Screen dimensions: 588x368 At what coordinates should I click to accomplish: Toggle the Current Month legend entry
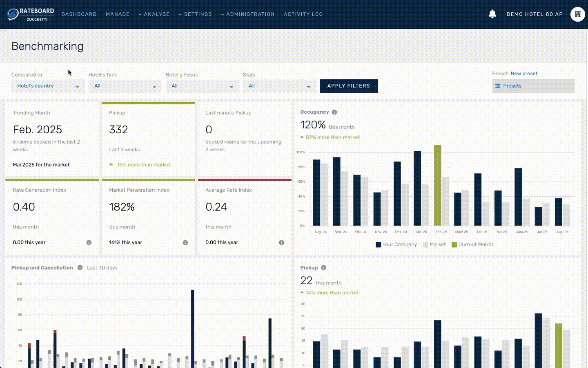coord(472,244)
